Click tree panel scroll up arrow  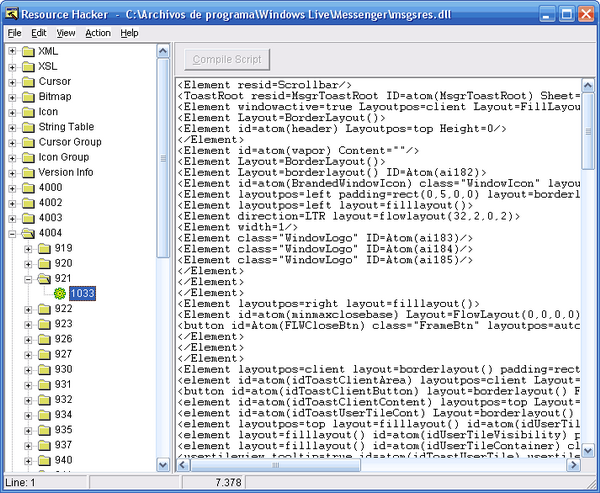coord(163,51)
